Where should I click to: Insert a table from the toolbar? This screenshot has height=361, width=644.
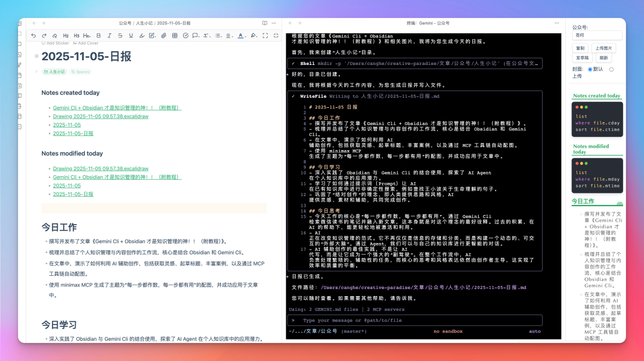tap(175, 36)
